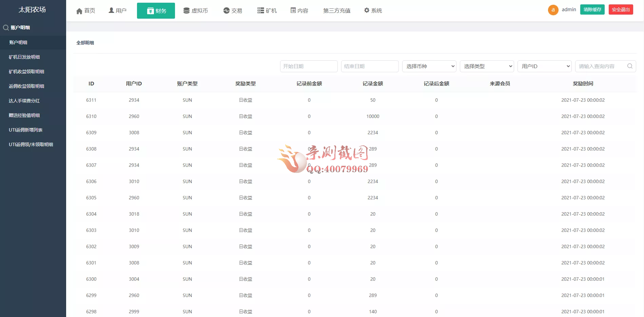This screenshot has height=317, width=644.
Task: Click the 财务 finance wallet icon
Action: click(x=150, y=11)
